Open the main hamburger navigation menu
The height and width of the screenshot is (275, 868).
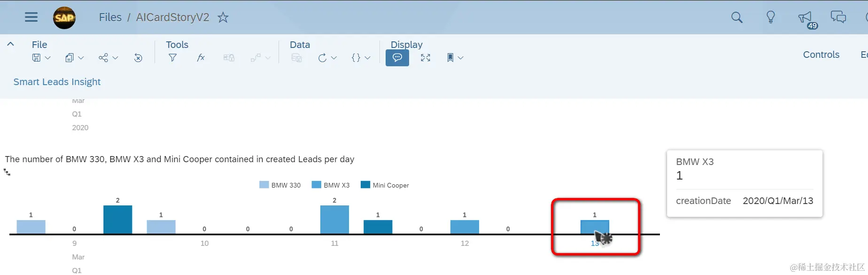[31, 17]
